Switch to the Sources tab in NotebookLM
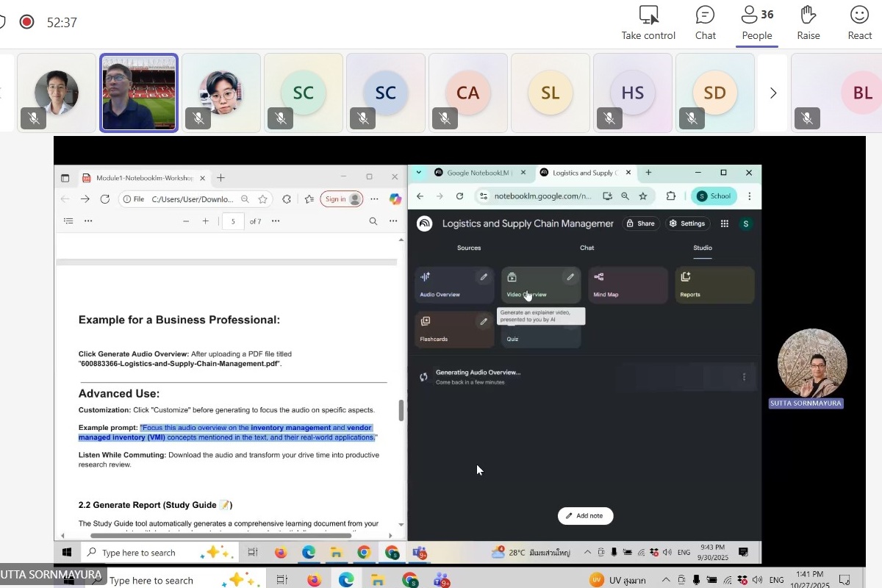The width and height of the screenshot is (882, 588). [469, 248]
